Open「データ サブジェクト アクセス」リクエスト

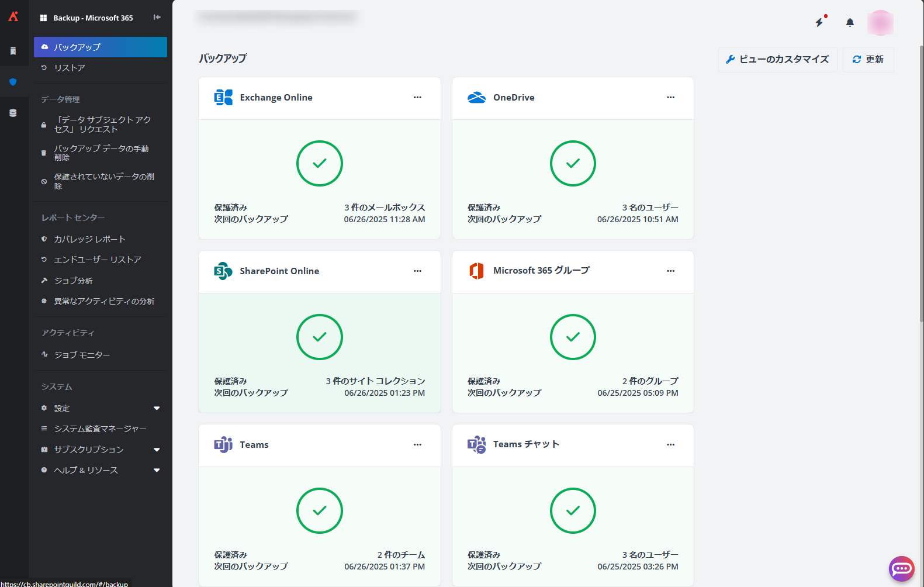101,125
